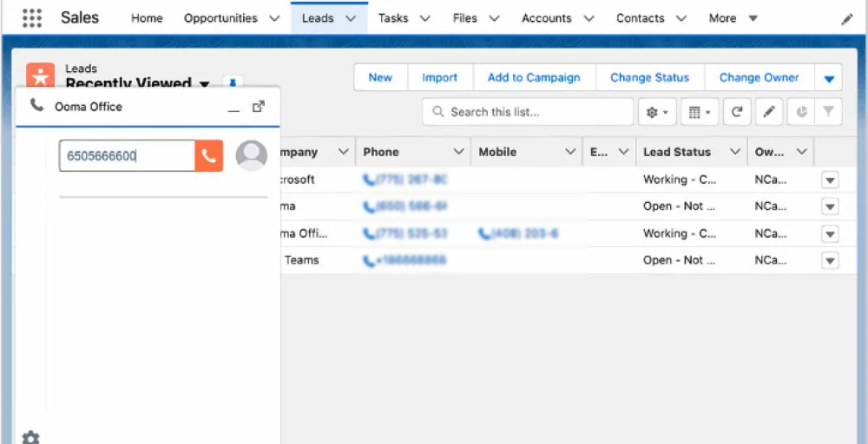Click the inline edit list pencil
This screenshot has height=444, width=868.
coord(769,112)
